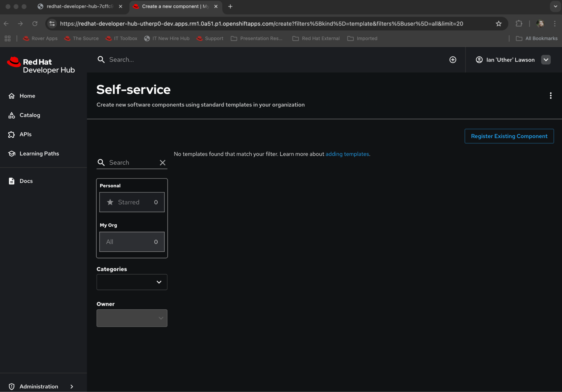Open Docs via document icon
This screenshot has width=562, height=392.
(x=12, y=181)
